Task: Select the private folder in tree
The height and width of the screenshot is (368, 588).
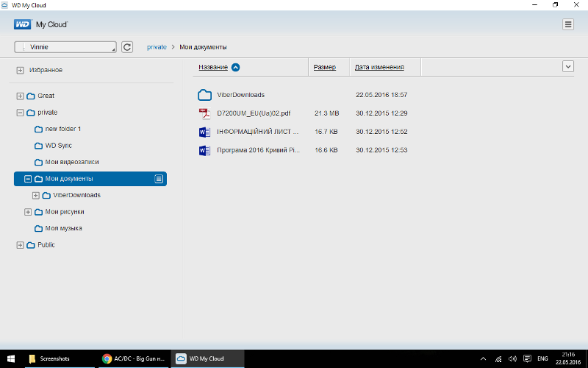Action: click(47, 113)
